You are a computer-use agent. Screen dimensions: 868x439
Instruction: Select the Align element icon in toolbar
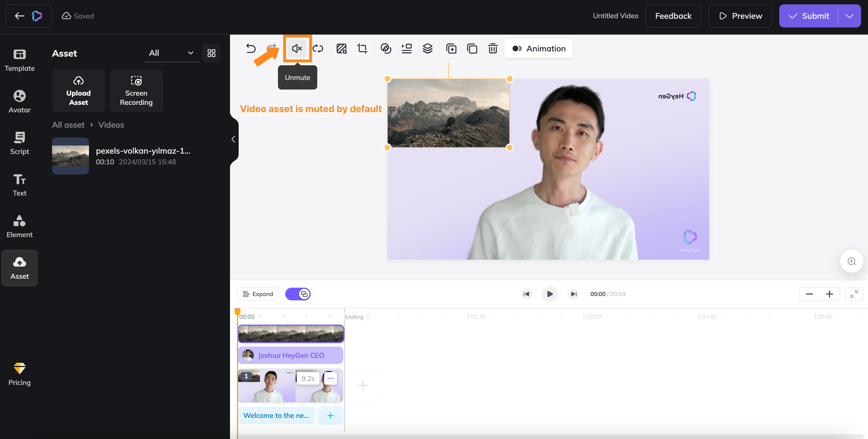[407, 48]
